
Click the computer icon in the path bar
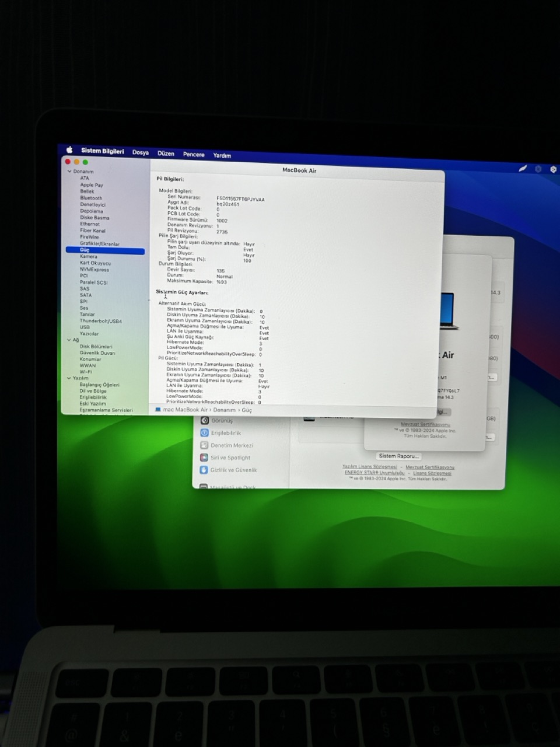pyautogui.click(x=158, y=410)
